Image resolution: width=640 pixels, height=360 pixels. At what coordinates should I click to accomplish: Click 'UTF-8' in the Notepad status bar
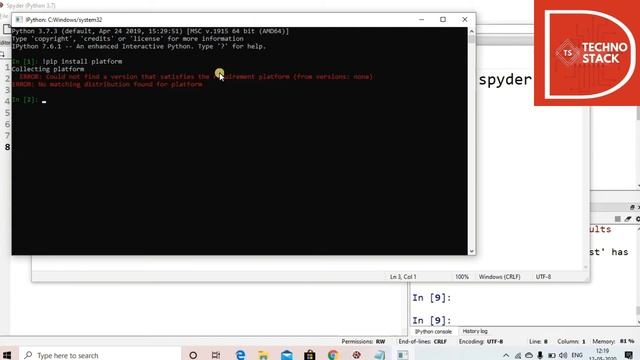pos(543,277)
